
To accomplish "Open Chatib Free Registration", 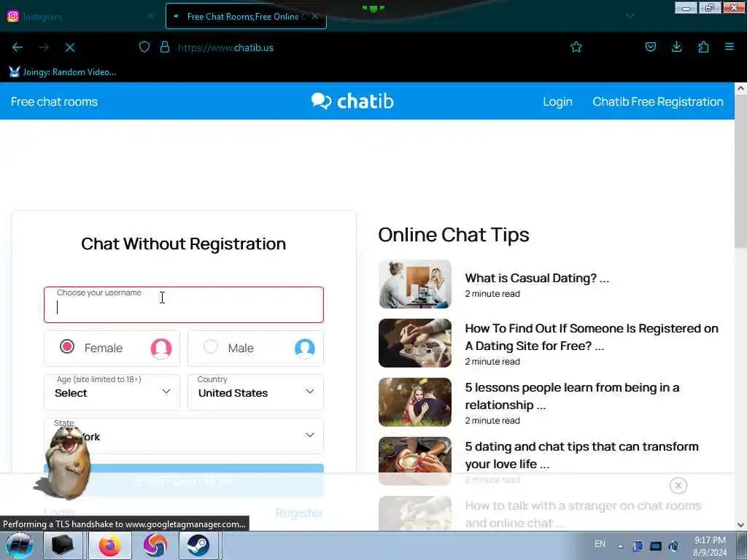I will click(658, 101).
